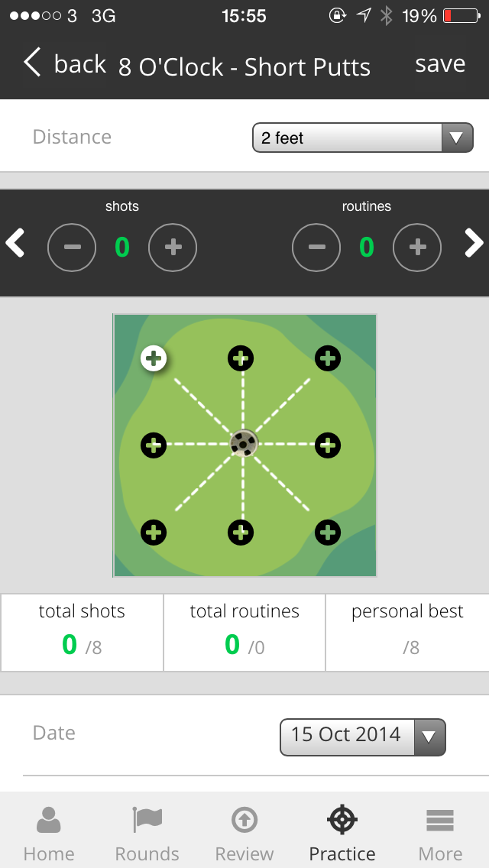Decrease the shots count with minus
489x868 pixels.
point(72,248)
